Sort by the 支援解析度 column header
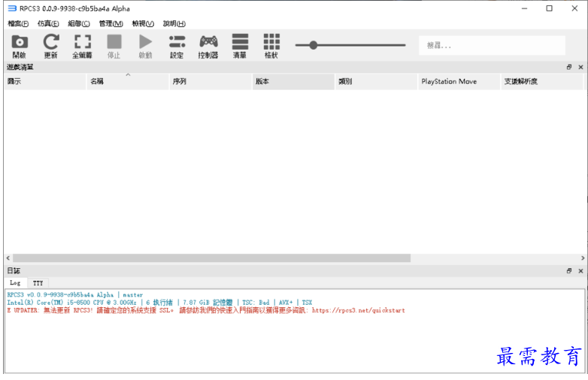The height and width of the screenshot is (380, 588). (x=542, y=82)
